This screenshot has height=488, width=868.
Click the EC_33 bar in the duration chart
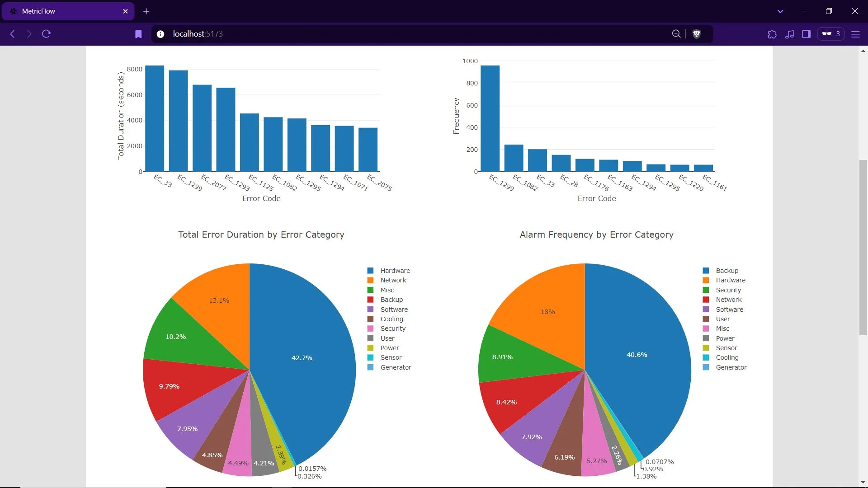pos(155,118)
